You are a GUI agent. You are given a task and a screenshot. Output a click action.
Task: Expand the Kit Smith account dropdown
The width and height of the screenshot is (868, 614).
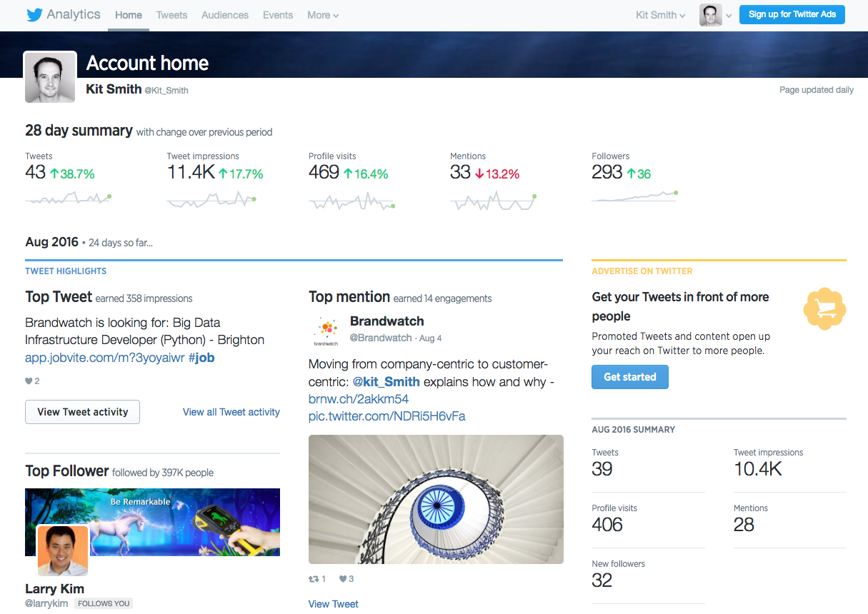pos(659,15)
